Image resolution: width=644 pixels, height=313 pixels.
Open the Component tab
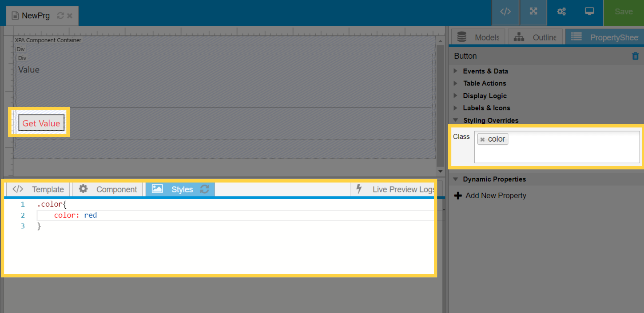108,189
